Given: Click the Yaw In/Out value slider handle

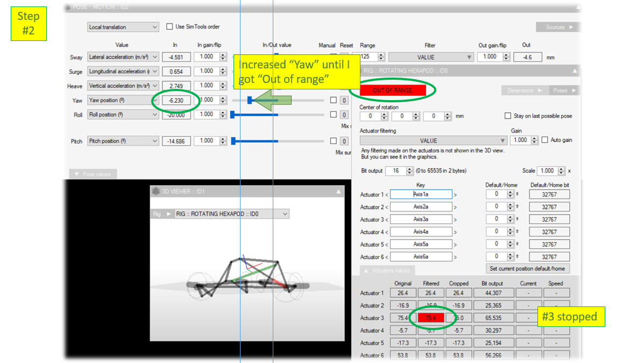Looking at the screenshot, I should (x=250, y=100).
